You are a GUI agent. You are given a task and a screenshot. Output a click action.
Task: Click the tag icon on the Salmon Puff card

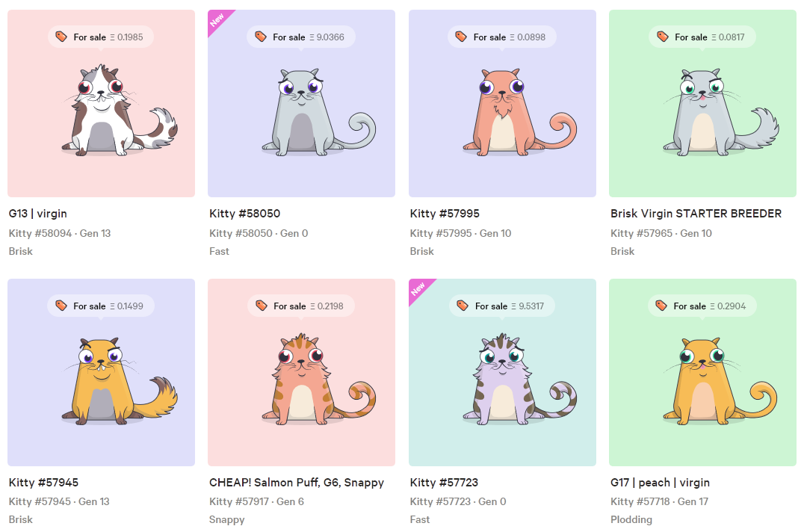262,306
